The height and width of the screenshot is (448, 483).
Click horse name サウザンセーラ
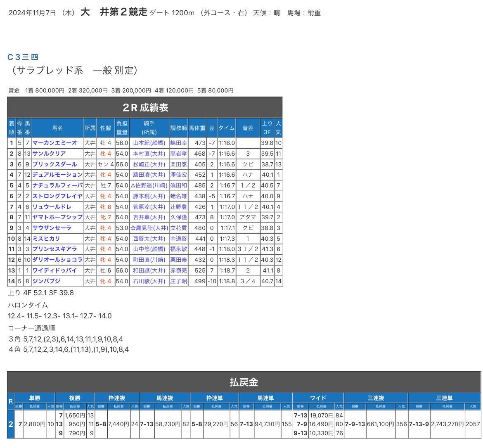(x=52, y=228)
